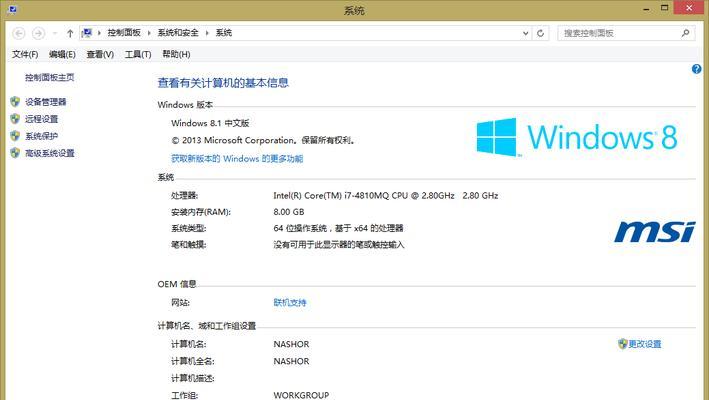The image size is (709, 400).
Task: Open the 工具(T) menu
Action: [138, 54]
